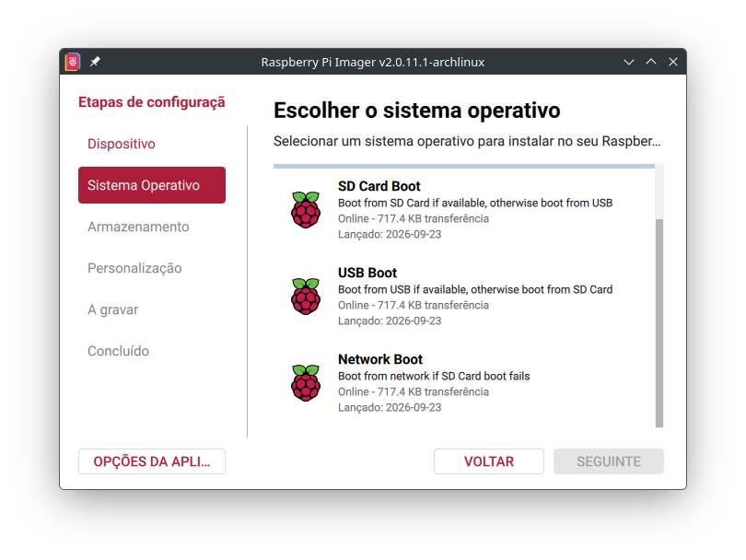
Task: Minimize window with the down chevron
Action: coord(629,62)
